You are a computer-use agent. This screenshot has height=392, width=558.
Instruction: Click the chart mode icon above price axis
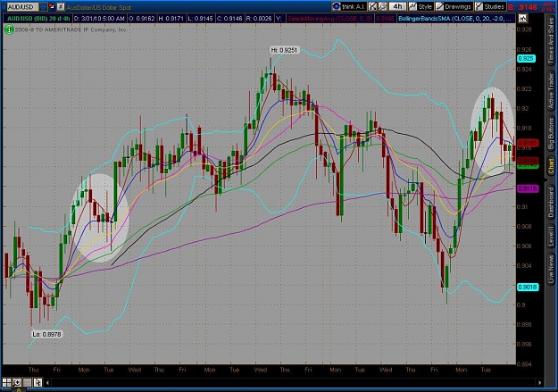(x=523, y=18)
